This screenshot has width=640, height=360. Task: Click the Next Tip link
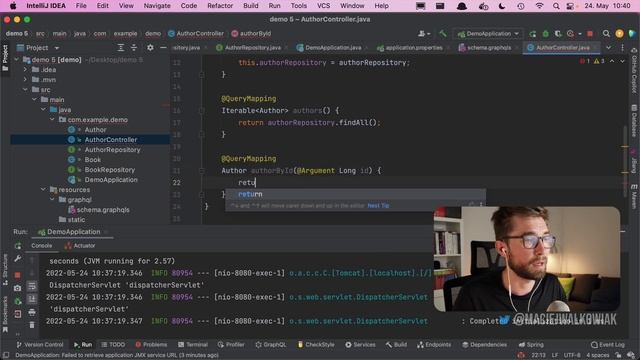(378, 206)
